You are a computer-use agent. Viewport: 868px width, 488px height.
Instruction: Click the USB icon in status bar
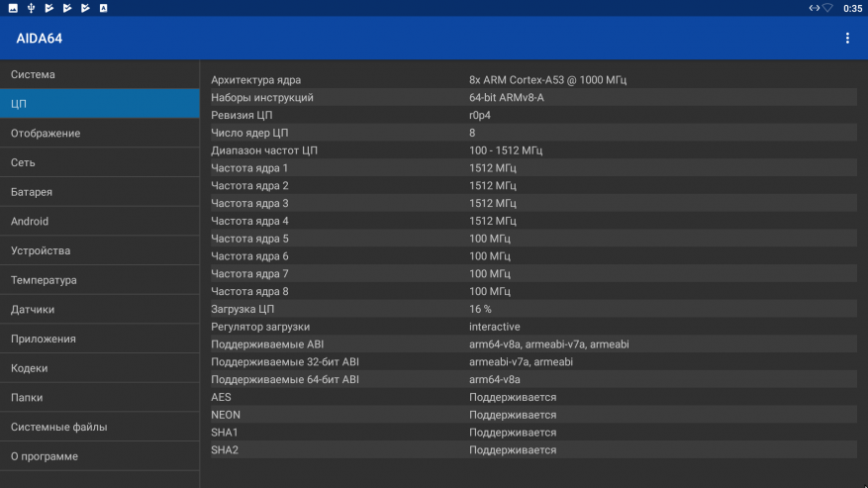pos(32,8)
